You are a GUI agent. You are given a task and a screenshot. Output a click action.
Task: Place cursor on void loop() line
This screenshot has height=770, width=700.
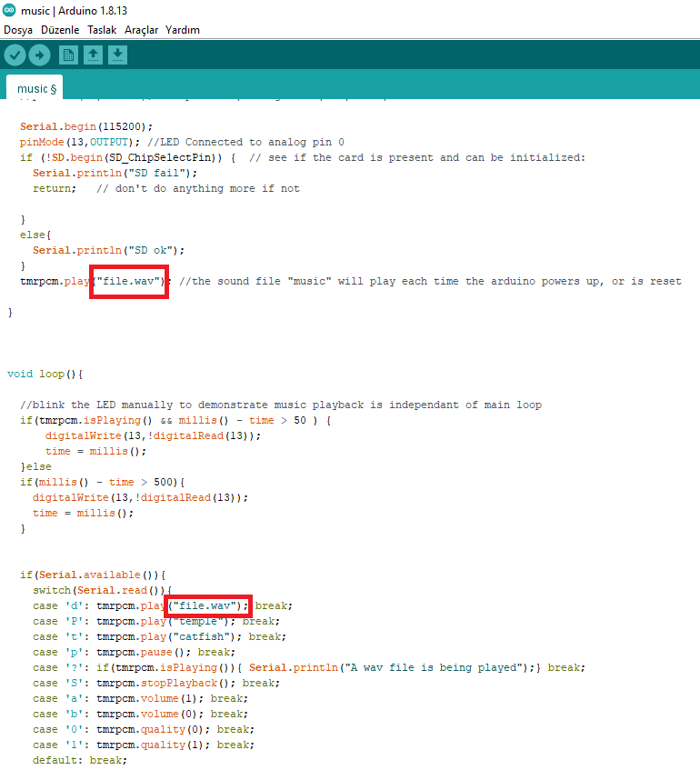45,374
